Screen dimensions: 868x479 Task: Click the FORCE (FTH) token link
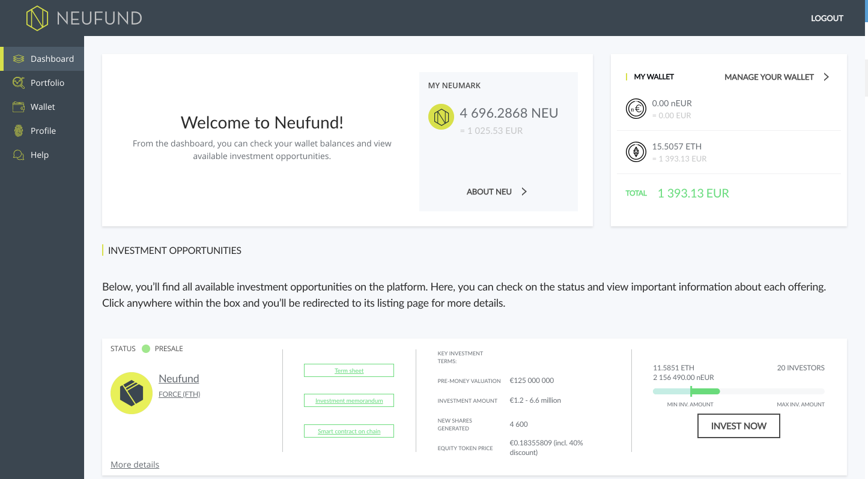pos(179,394)
